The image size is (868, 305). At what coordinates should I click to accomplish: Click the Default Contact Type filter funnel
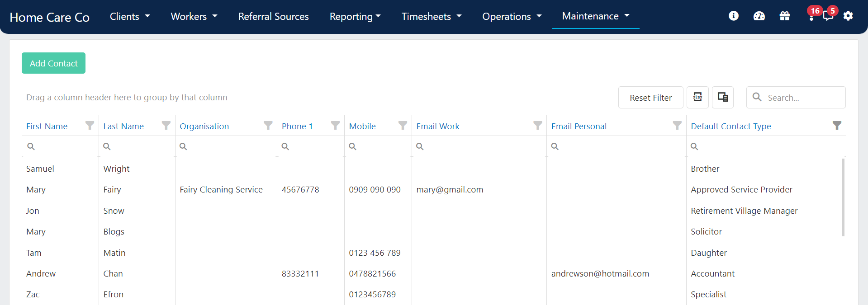tap(837, 125)
